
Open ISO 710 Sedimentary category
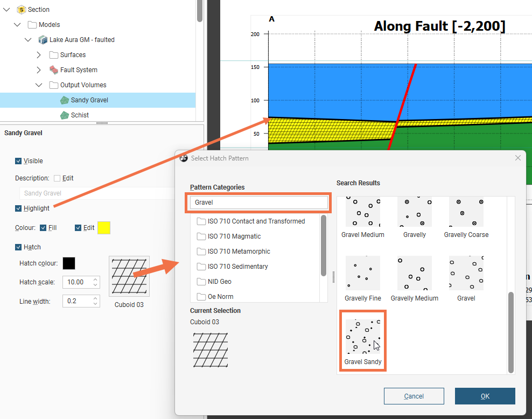pyautogui.click(x=237, y=267)
